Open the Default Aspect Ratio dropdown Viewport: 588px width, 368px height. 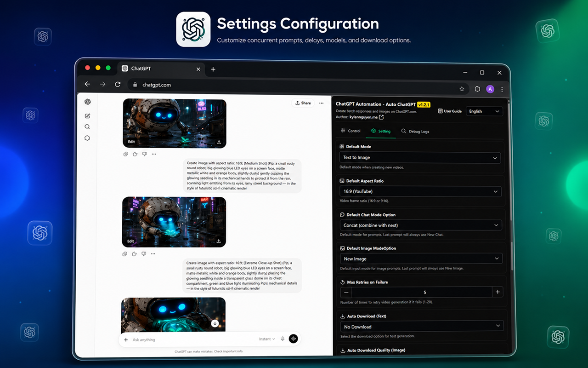[x=421, y=191]
